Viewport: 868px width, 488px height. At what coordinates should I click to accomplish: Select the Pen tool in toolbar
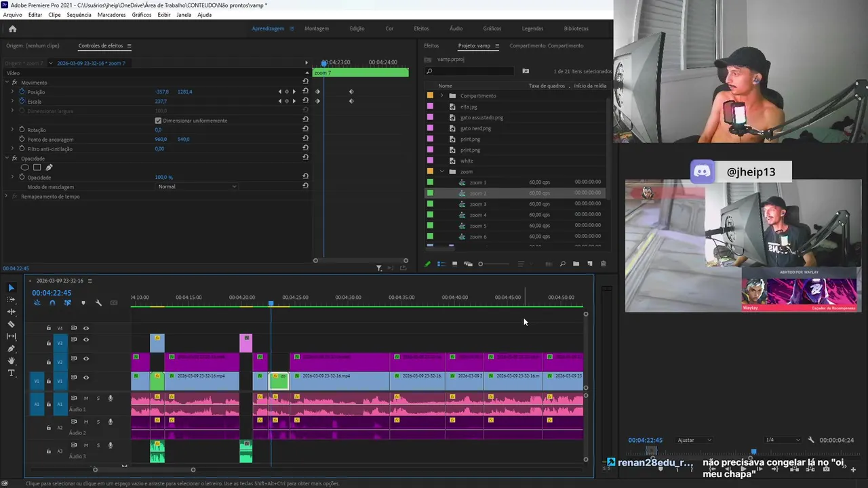tap(11, 348)
